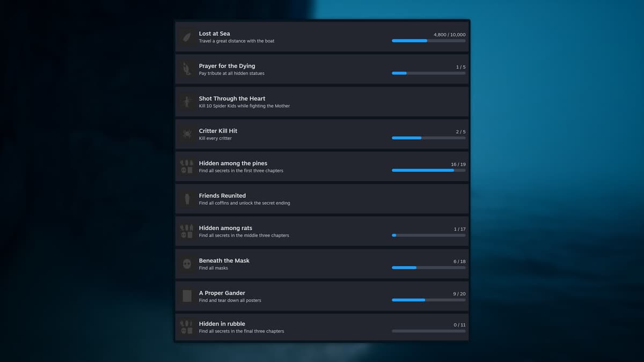The width and height of the screenshot is (644, 362).
Task: Click the Hidden in rubble empty progress bar
Action: (x=428, y=331)
